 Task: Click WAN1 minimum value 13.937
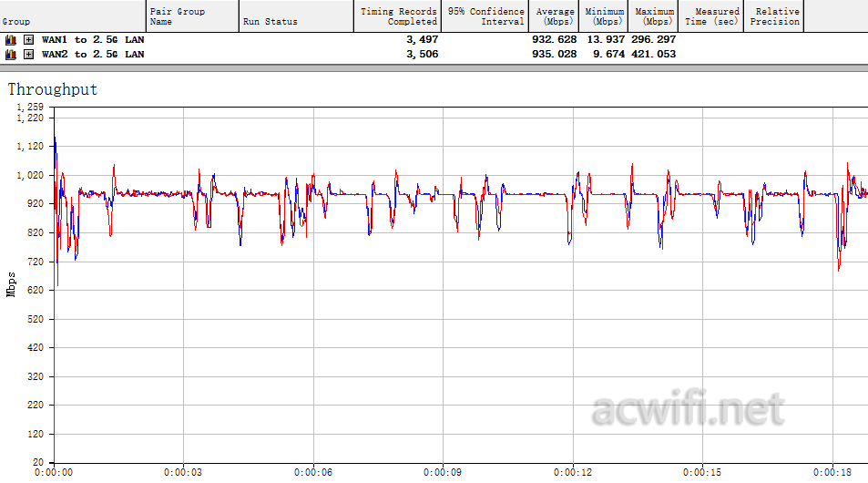606,40
